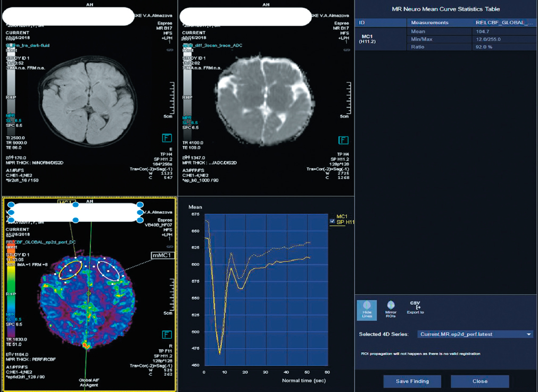The width and height of the screenshot is (538, 392).
Task: Click the F marker in the dark-fluid viewport
Action: (x=167, y=138)
